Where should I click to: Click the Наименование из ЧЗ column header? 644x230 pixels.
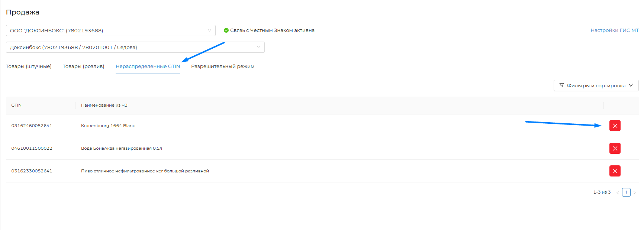coord(104,105)
